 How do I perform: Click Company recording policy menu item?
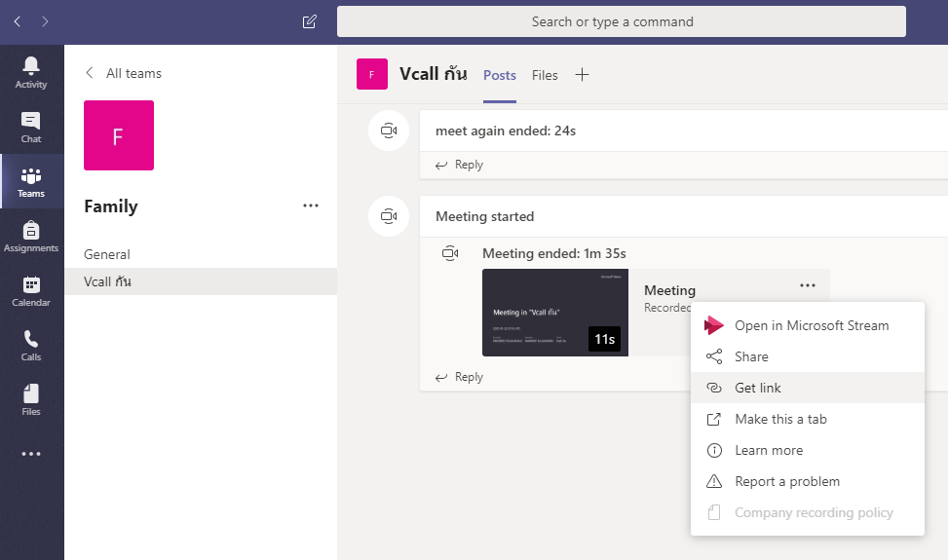coord(807,513)
